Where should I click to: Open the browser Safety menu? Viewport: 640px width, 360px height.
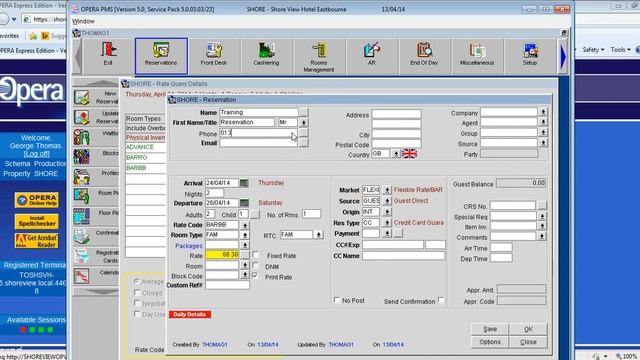tap(593, 49)
